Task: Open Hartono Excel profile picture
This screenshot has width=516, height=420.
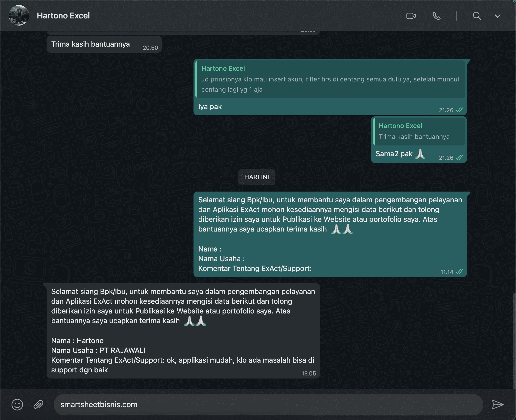Action: click(19, 15)
